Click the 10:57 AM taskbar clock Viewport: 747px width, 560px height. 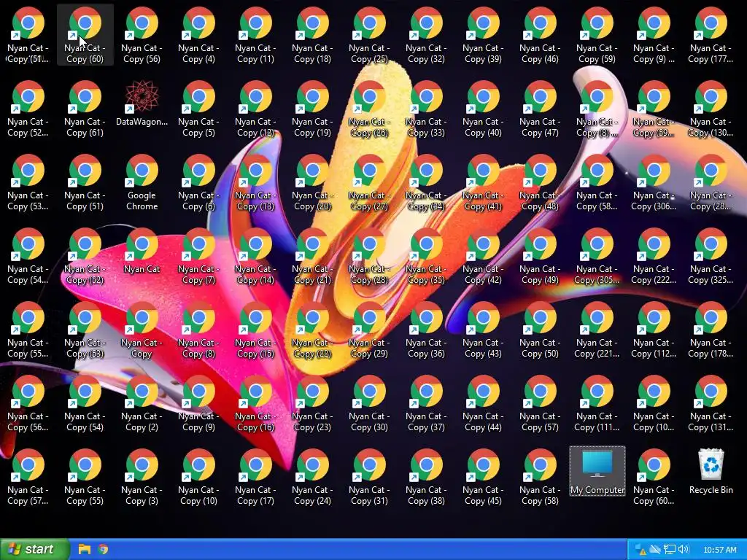[720, 550]
